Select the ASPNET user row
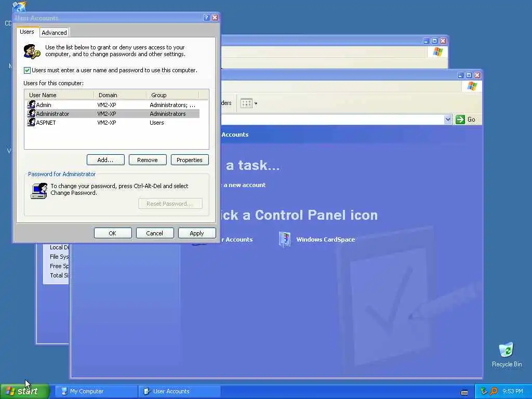Viewport: 532px width, 399px height. (x=113, y=123)
